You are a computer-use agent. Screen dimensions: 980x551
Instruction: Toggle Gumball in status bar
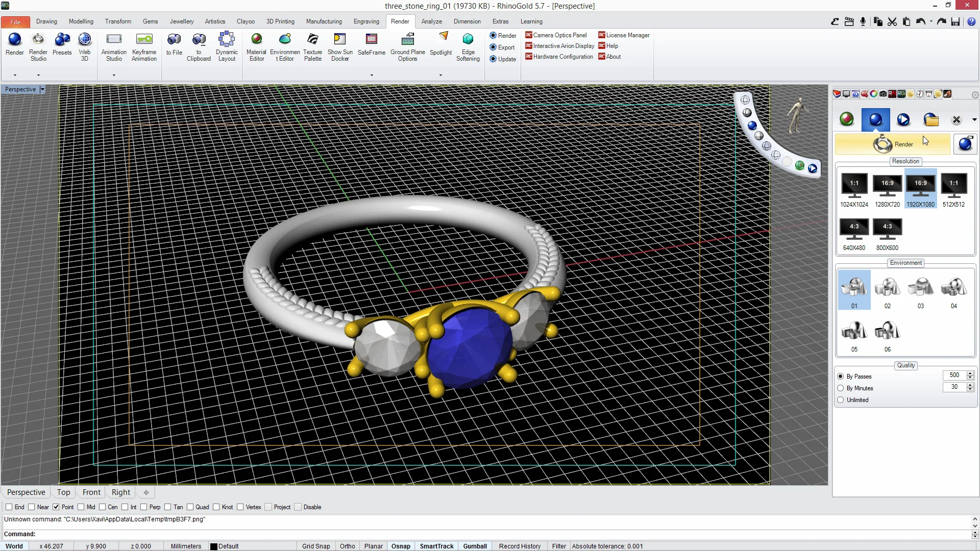tap(475, 546)
